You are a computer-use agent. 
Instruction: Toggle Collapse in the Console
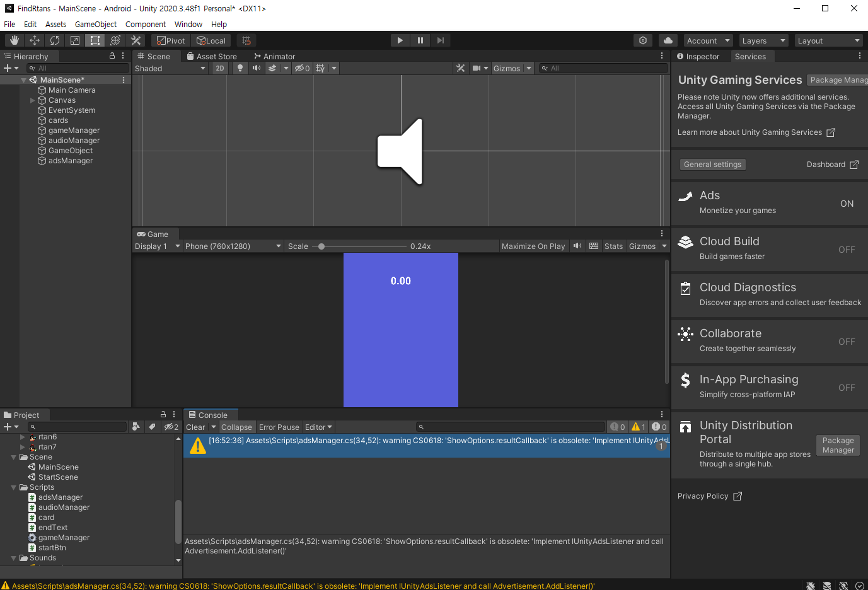point(236,427)
